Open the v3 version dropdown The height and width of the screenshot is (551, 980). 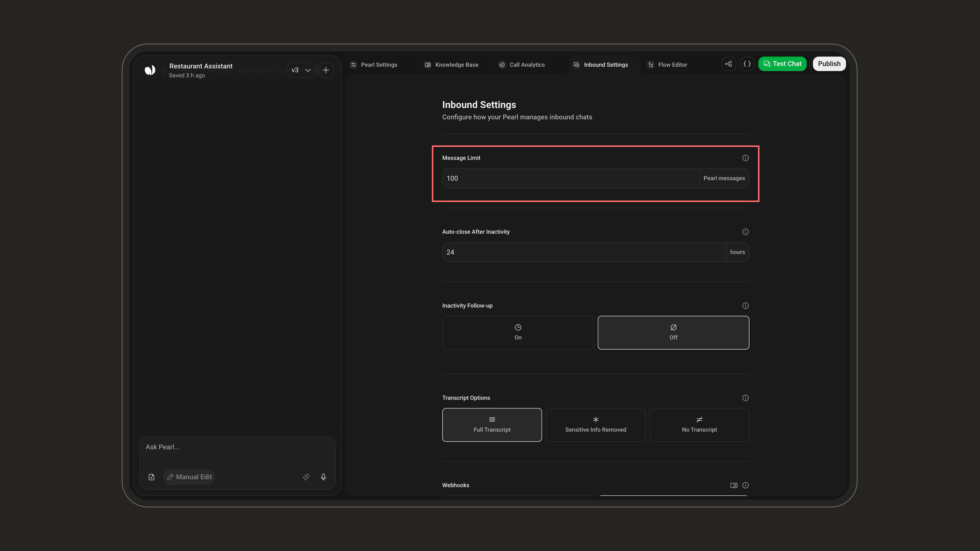pyautogui.click(x=301, y=70)
